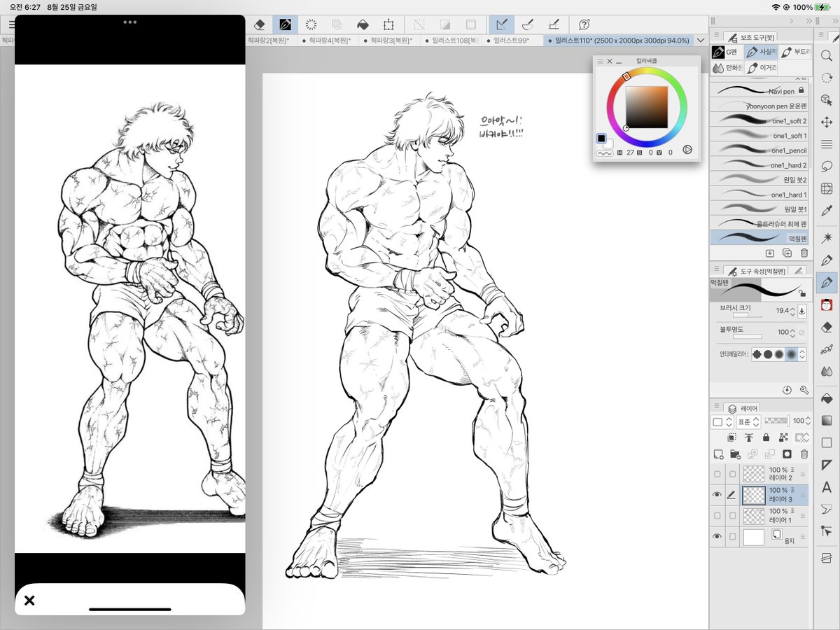
Task: Select the 사실적 sub tool group tab
Action: click(759, 52)
